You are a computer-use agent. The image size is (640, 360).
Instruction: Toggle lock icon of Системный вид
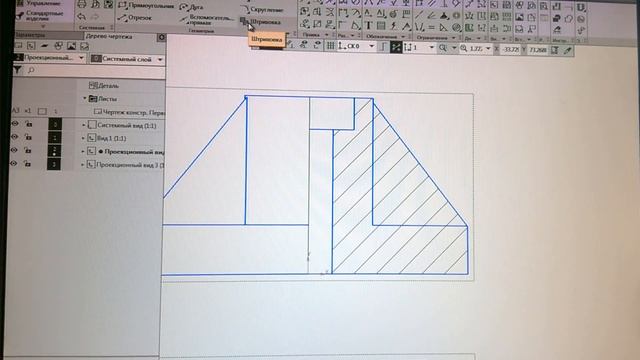coord(28,124)
